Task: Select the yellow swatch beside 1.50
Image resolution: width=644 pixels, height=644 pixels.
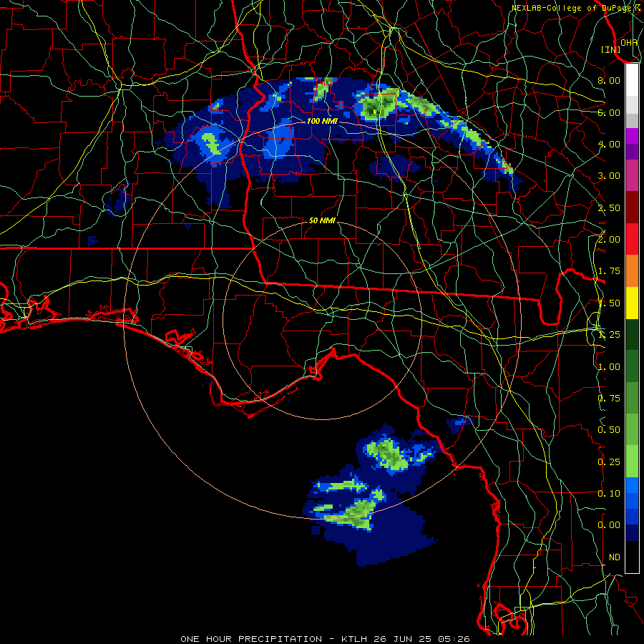Action: [632, 303]
